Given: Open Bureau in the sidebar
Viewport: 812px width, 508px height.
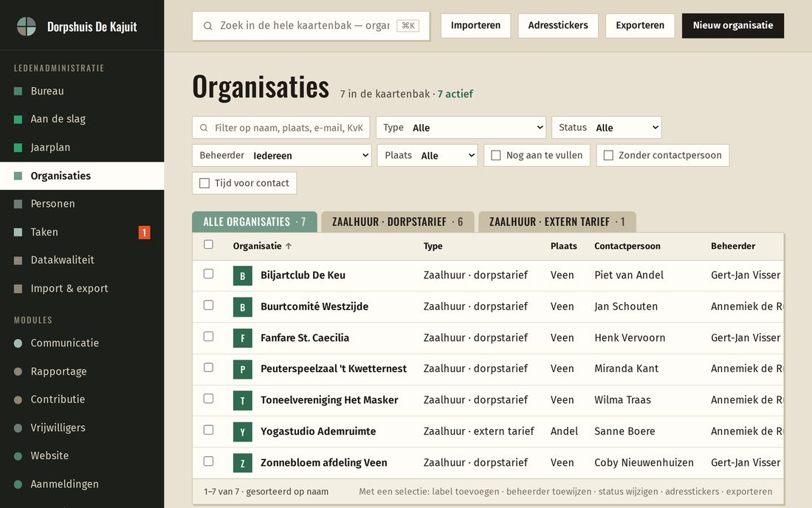Looking at the screenshot, I should click(82, 91).
